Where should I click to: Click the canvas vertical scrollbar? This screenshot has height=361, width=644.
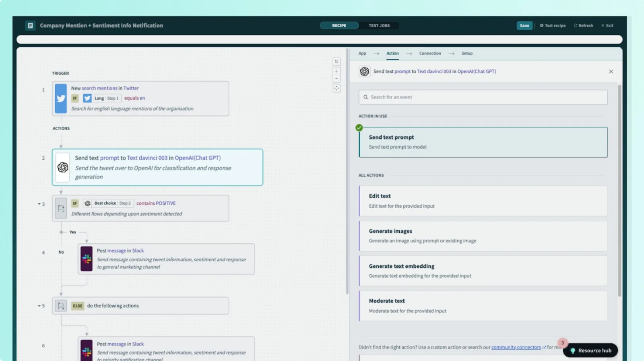[347, 172]
